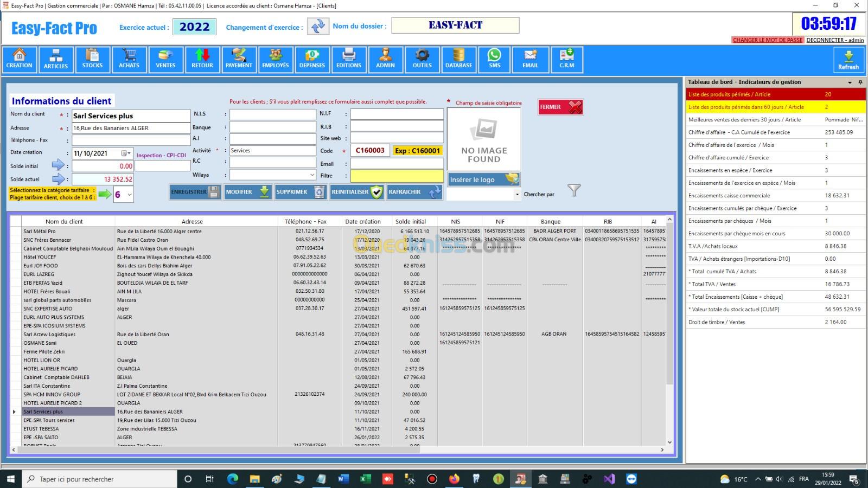868x488 pixels.
Task: Click the exercise change arrows icon
Action: (x=318, y=26)
